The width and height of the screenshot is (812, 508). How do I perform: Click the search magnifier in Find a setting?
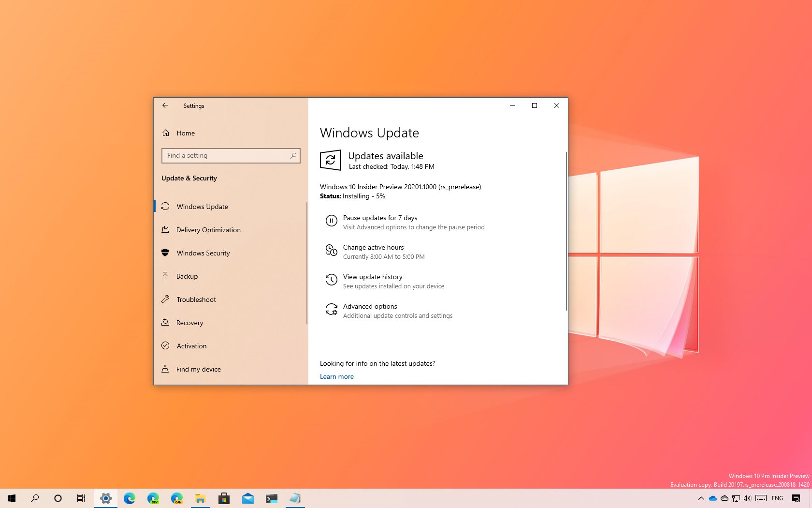[x=293, y=156]
